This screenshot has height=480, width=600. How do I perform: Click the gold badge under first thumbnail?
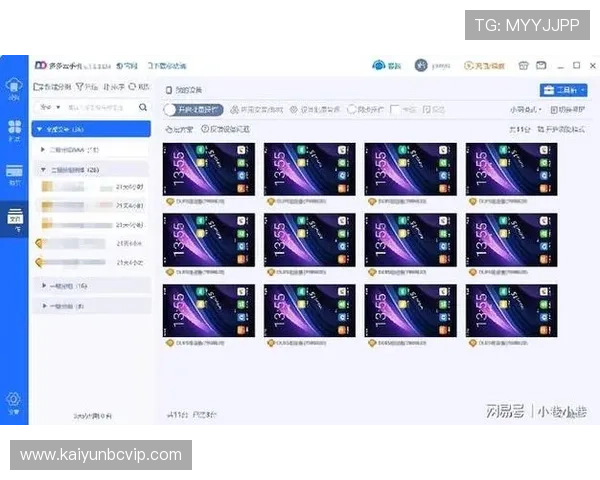coord(170,201)
